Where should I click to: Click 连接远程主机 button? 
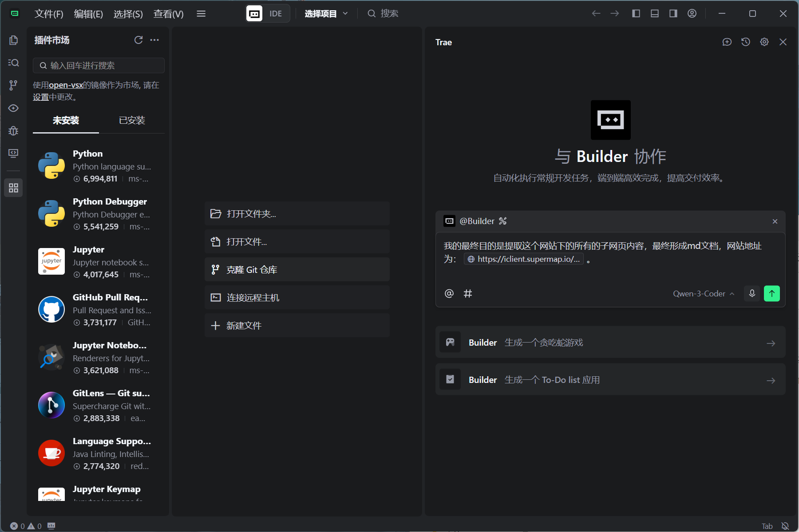coord(297,297)
